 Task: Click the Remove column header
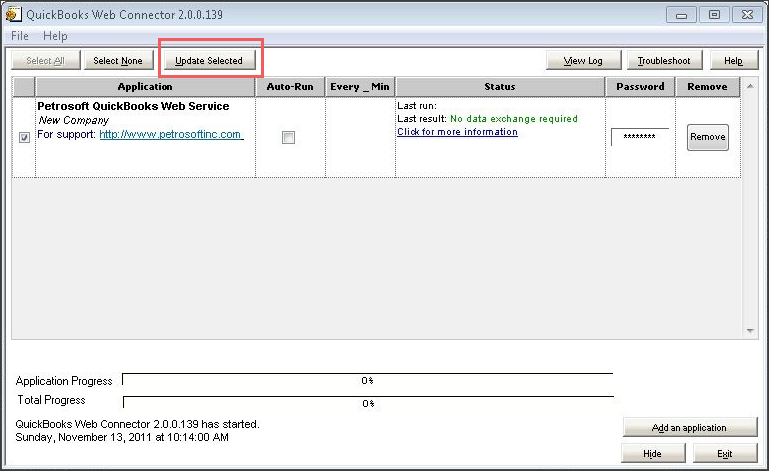pyautogui.click(x=707, y=87)
